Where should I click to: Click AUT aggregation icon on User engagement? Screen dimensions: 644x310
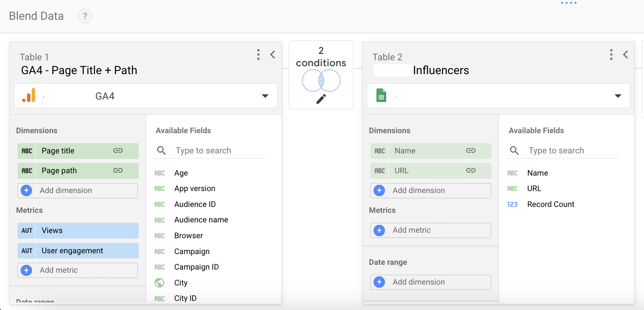tap(27, 251)
